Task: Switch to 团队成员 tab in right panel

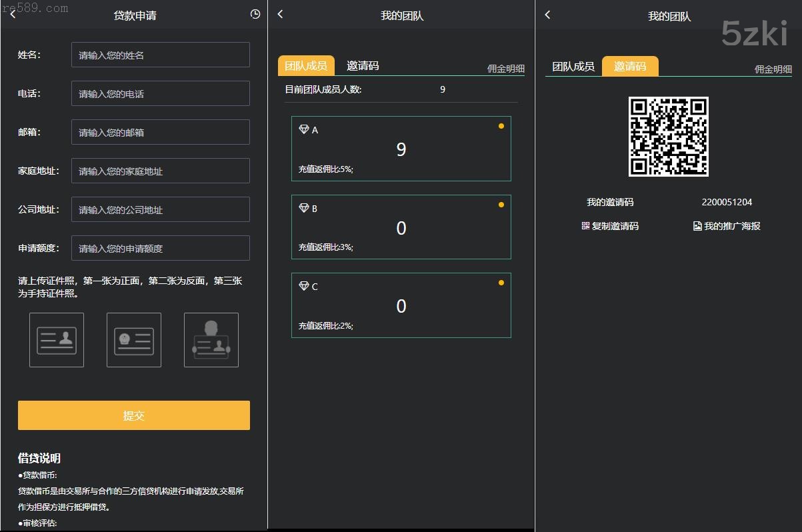Action: 573,67
